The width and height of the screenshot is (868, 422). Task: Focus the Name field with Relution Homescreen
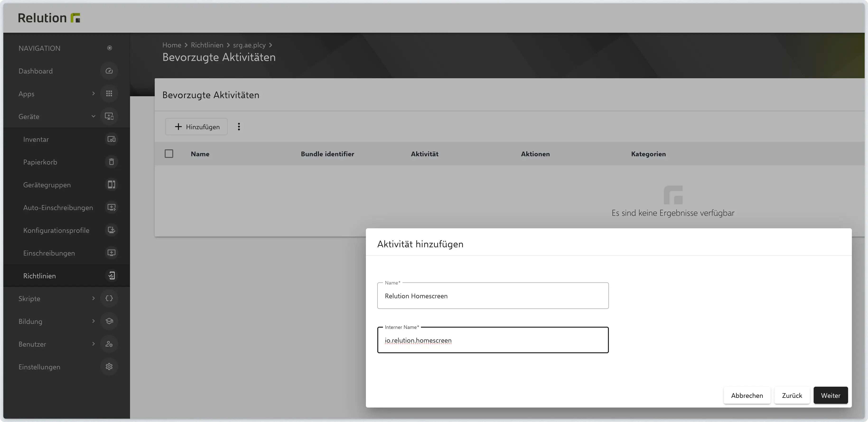point(493,296)
